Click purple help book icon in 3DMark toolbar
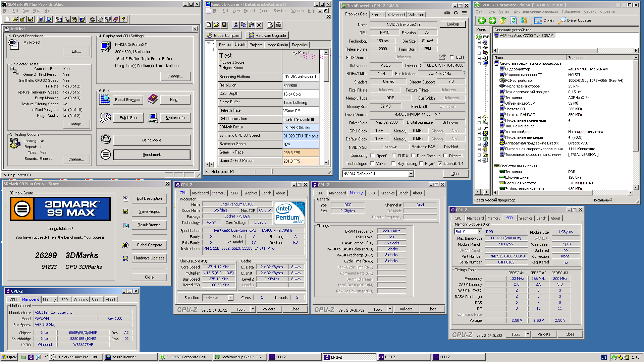The width and height of the screenshot is (644, 362). click(x=116, y=19)
